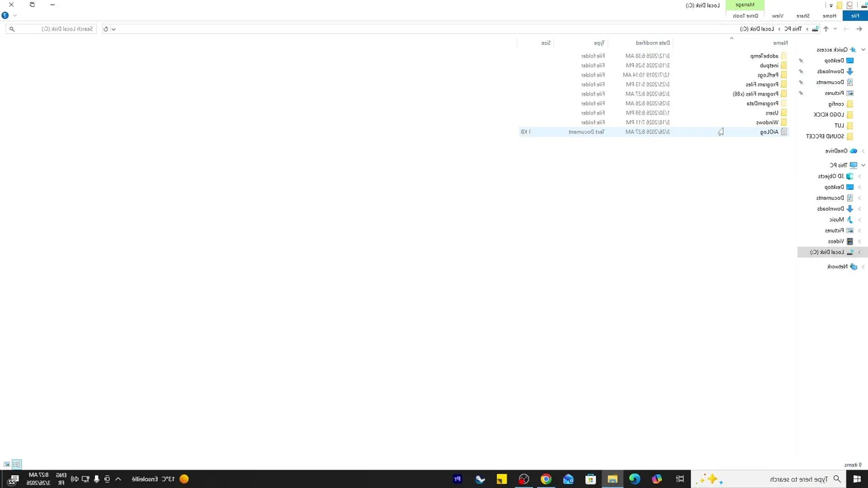The image size is (868, 488).
Task: Click the taskbar Type here to search box
Action: coord(769,479)
